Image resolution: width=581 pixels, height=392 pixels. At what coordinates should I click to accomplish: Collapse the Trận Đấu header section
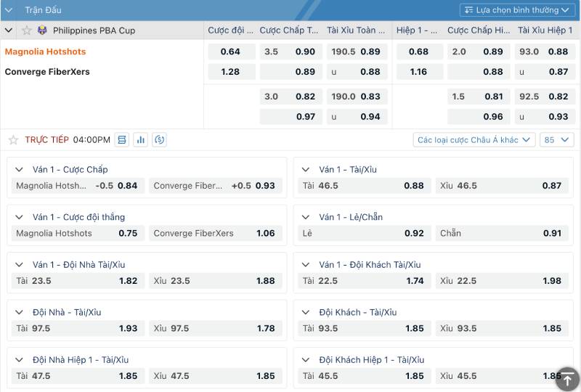(9, 10)
